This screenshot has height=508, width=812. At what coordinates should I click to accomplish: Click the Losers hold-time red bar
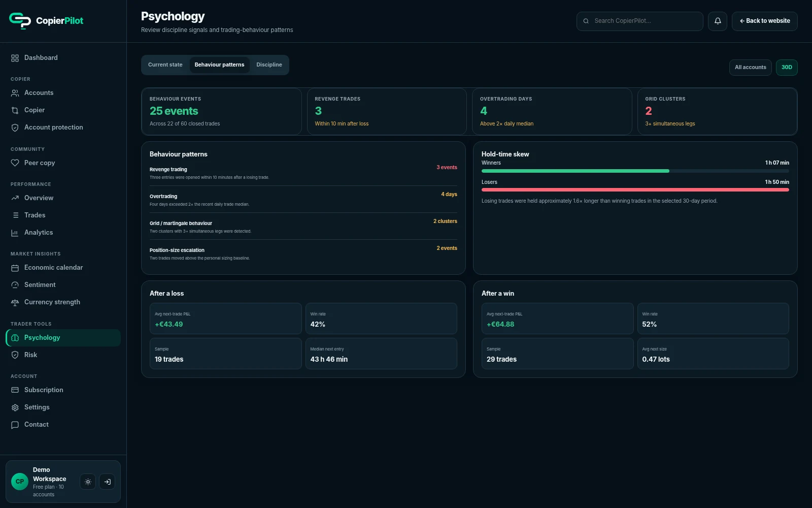click(x=635, y=190)
